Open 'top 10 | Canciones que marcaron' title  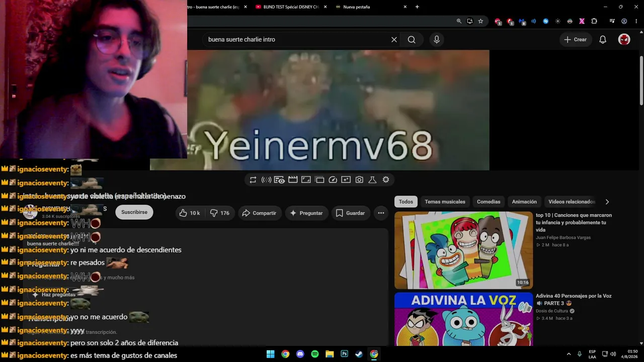574,222
